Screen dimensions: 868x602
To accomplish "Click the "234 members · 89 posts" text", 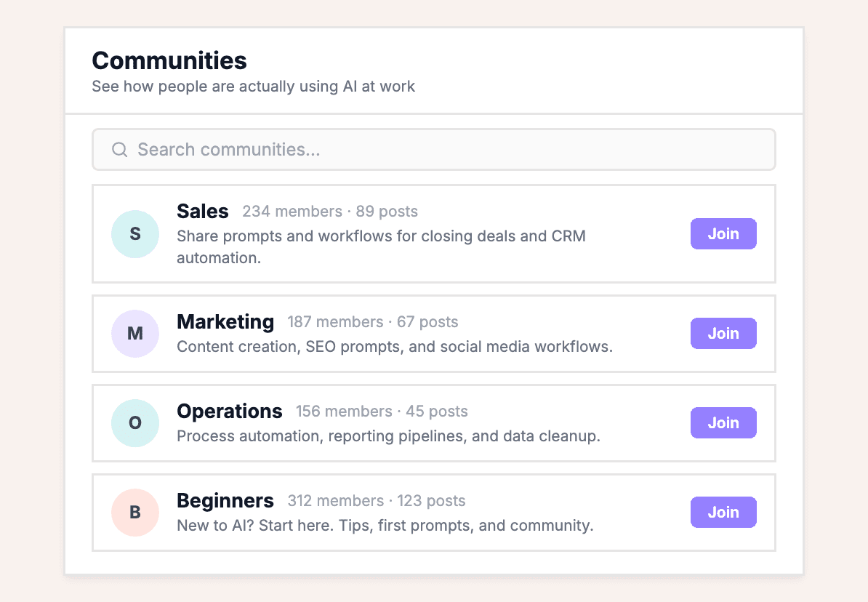I will 330,212.
